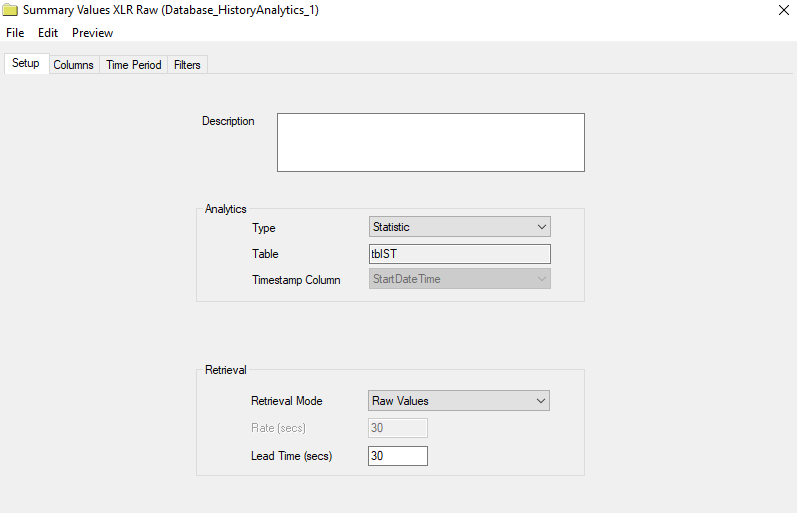Click the Timestamp Column label
The height and width of the screenshot is (513, 797).
pyautogui.click(x=296, y=280)
